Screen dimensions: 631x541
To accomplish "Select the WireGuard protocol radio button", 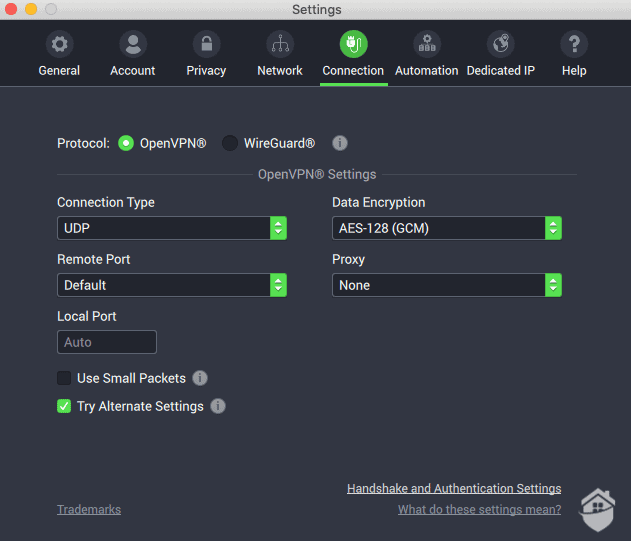I will tap(230, 143).
